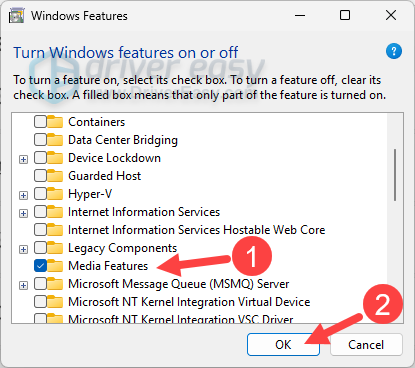
Task: Click the Guarded Host folder icon
Action: (x=55, y=176)
